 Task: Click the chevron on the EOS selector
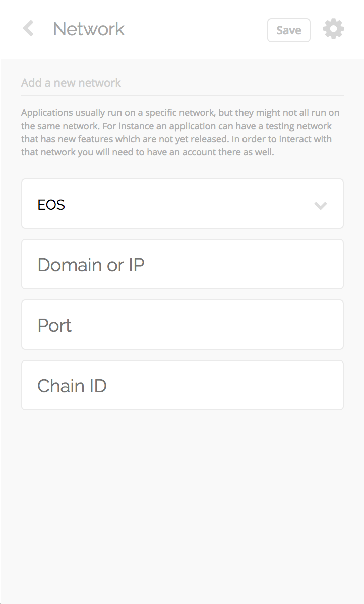click(321, 205)
